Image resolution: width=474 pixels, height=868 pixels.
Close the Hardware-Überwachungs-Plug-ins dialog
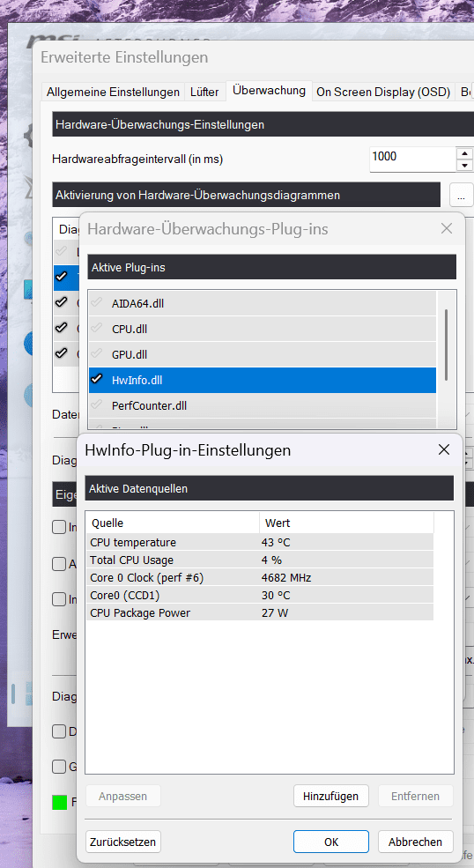pyautogui.click(x=447, y=228)
